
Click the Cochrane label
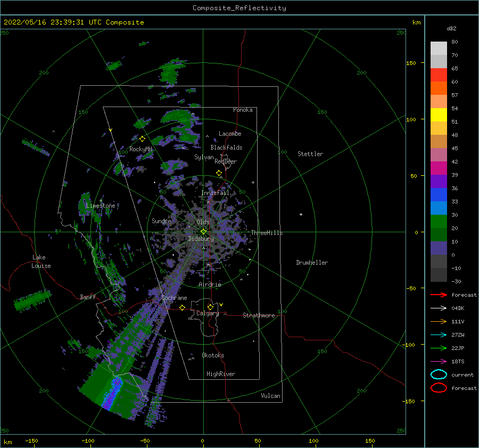pos(174,298)
